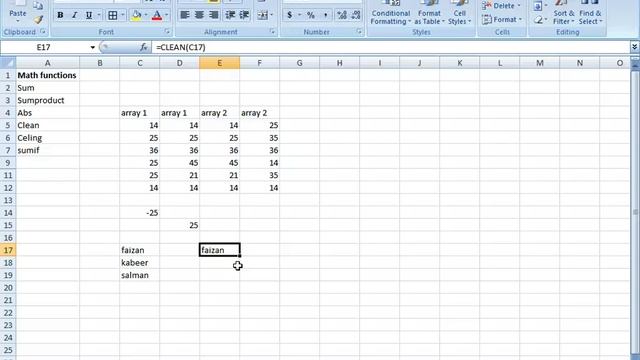
Task: Increase indent in Alignment group
Action: [x=244, y=15]
